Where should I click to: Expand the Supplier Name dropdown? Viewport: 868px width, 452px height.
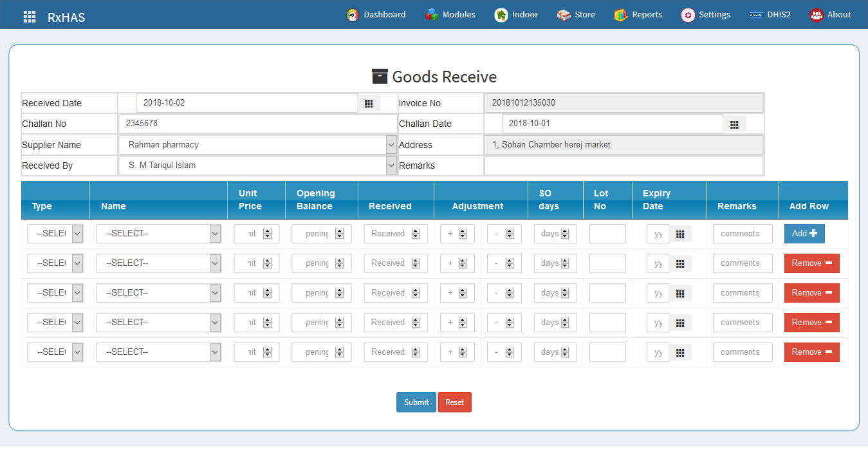[391, 145]
